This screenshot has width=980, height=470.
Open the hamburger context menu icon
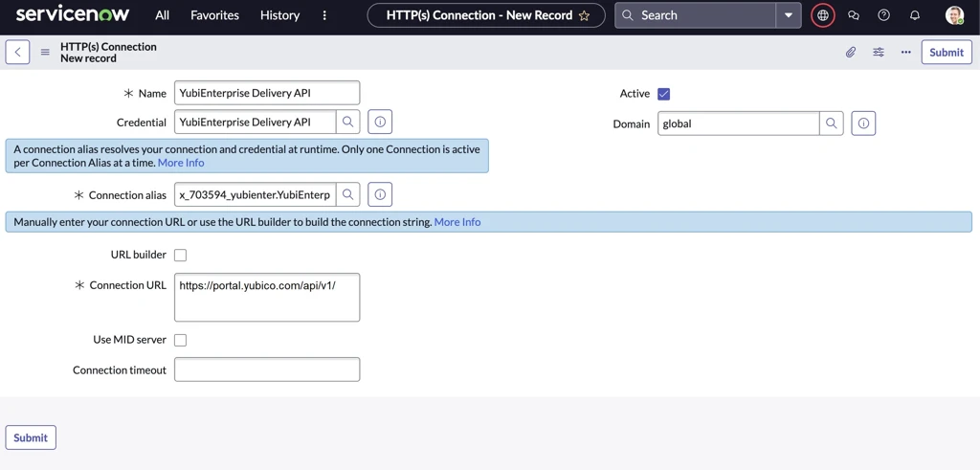coord(45,53)
